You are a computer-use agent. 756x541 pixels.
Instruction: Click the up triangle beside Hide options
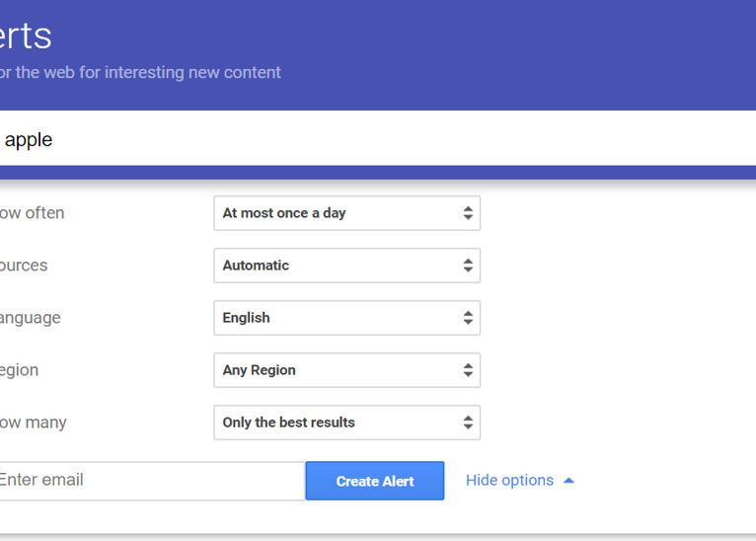click(568, 481)
